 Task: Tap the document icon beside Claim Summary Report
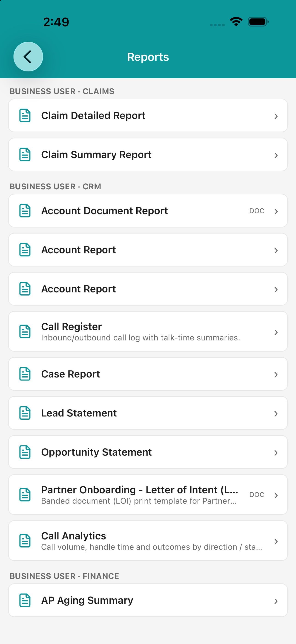tap(25, 155)
